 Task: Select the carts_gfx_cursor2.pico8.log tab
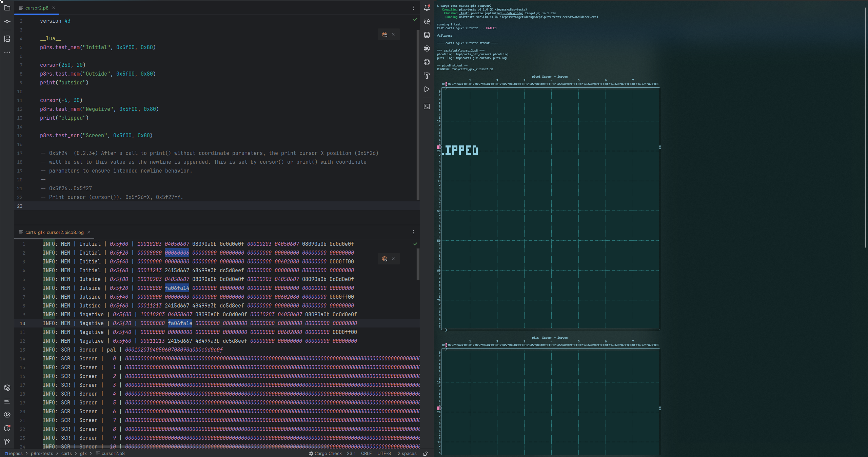click(54, 232)
